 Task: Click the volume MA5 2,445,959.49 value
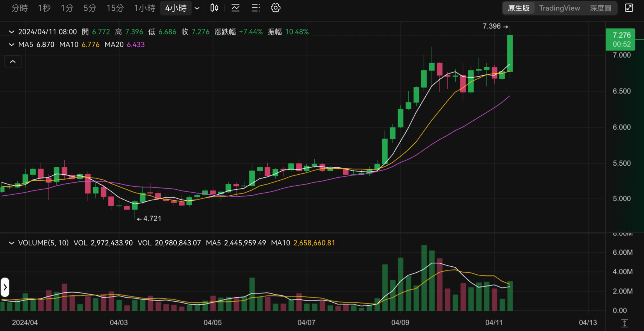point(236,243)
